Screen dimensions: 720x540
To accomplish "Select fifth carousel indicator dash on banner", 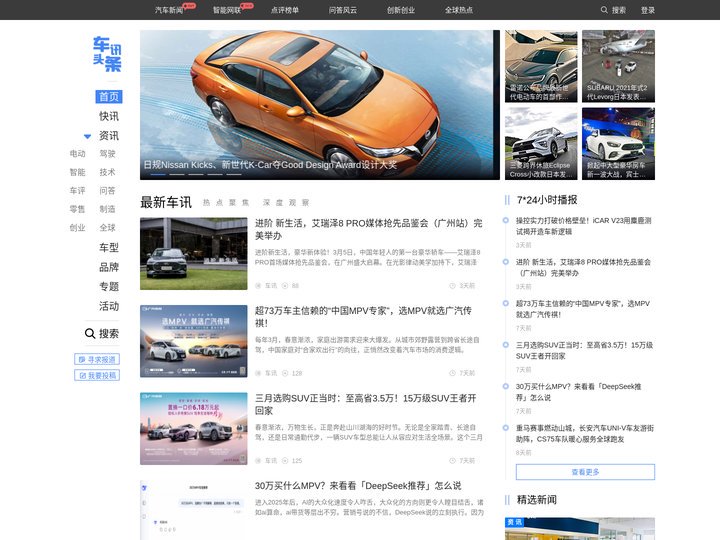I will (234, 174).
